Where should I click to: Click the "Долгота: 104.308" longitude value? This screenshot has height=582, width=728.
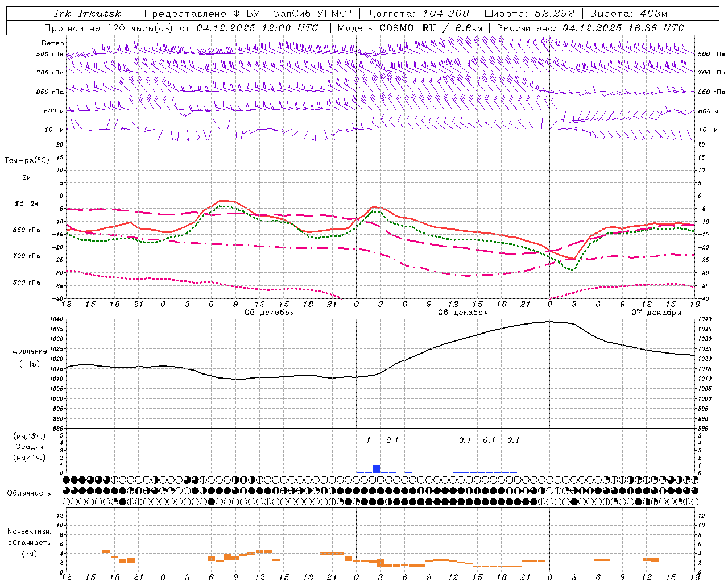[418, 14]
